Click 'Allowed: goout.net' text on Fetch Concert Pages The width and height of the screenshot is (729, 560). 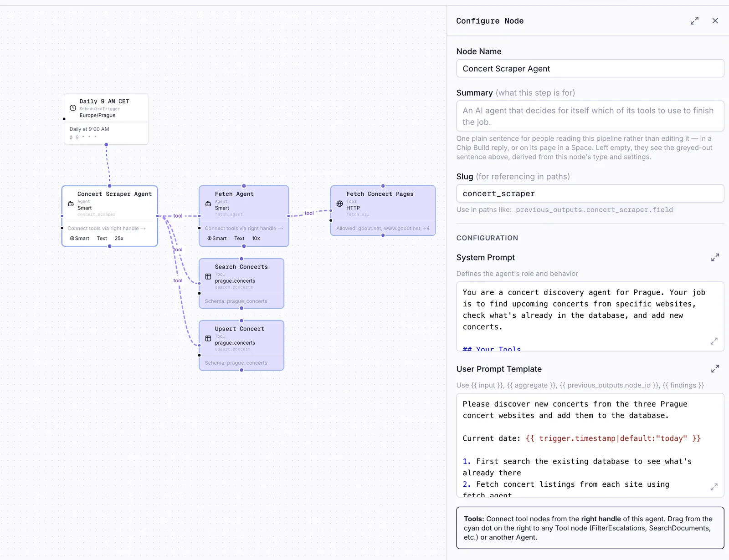(383, 229)
